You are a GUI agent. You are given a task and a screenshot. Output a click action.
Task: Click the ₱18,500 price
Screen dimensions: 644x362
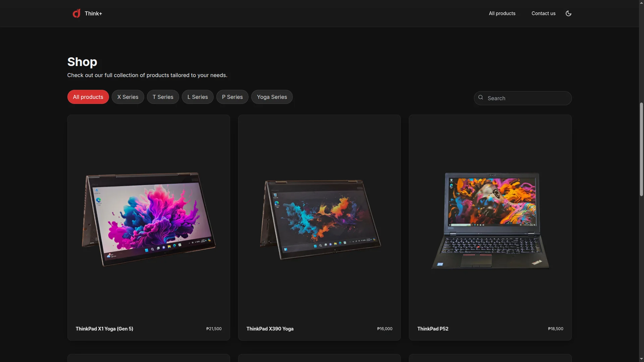tap(555, 329)
